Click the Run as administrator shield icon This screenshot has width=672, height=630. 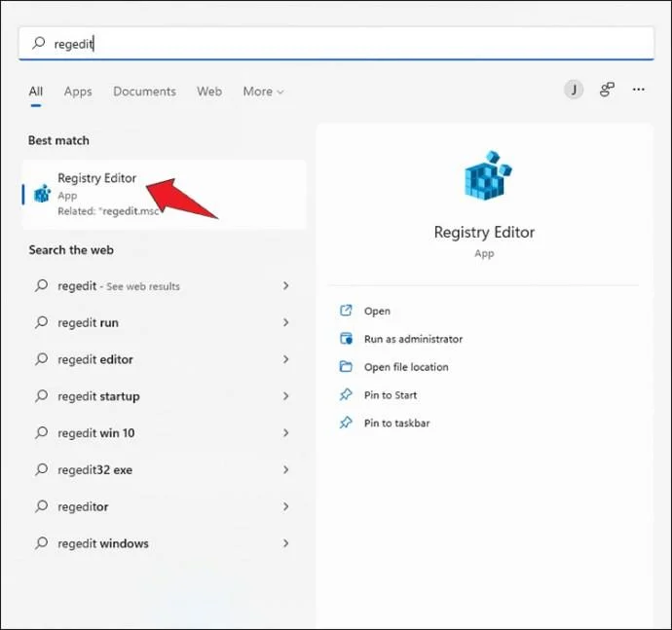tap(346, 339)
